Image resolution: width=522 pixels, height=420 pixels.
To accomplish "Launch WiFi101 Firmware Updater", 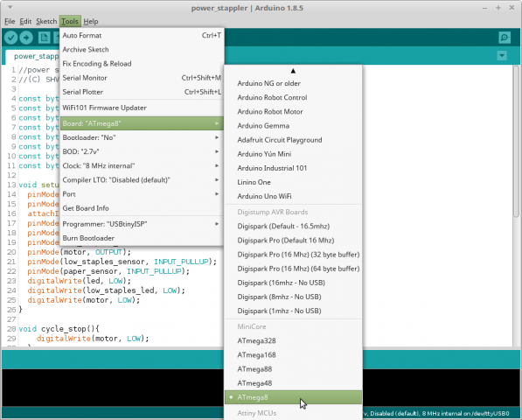I will 142,108.
